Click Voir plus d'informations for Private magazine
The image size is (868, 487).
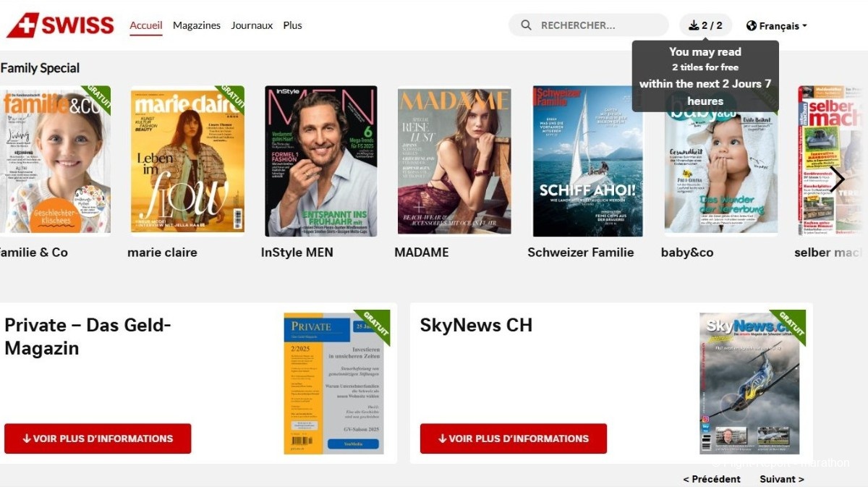coord(98,439)
